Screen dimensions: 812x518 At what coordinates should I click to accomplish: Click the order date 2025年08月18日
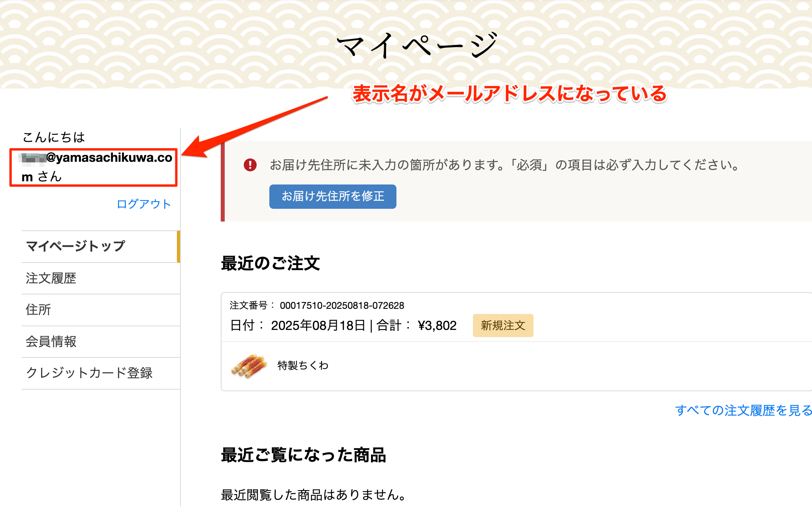(318, 326)
